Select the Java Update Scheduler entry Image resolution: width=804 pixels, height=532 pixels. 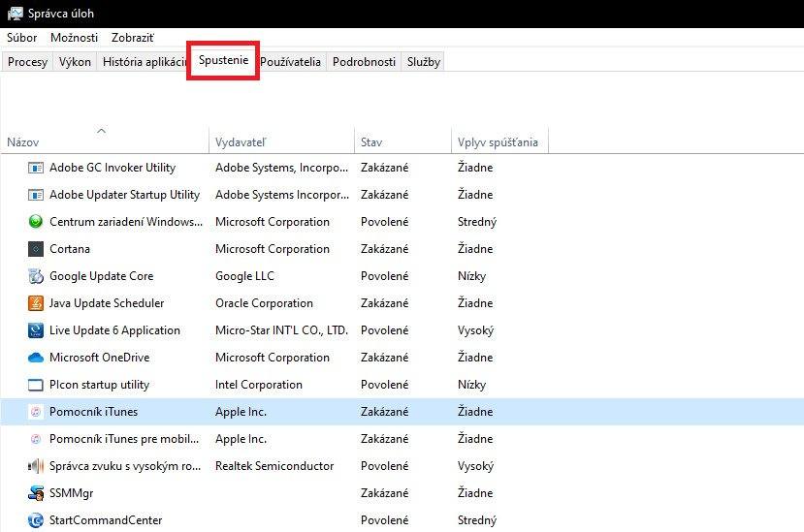pyautogui.click(x=402, y=303)
